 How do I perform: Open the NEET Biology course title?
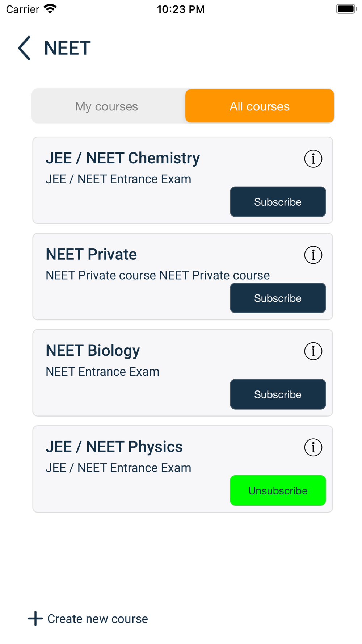point(93,351)
